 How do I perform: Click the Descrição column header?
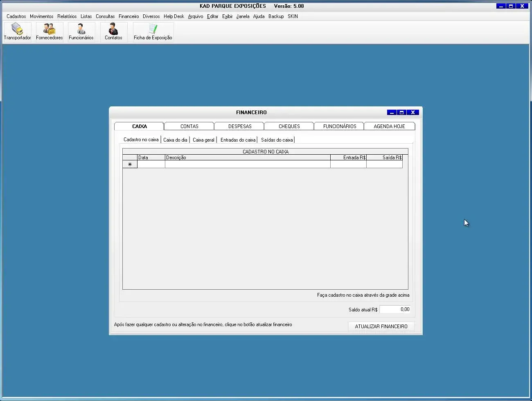(x=248, y=157)
